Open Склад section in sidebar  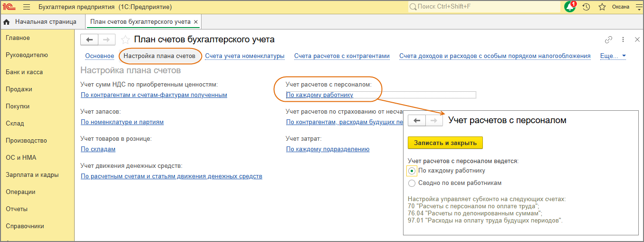click(15, 124)
